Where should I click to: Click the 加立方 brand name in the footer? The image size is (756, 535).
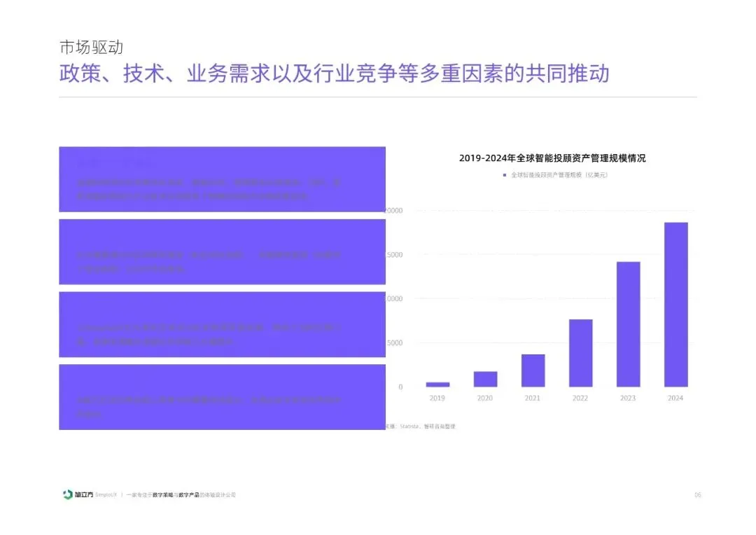coord(84,494)
